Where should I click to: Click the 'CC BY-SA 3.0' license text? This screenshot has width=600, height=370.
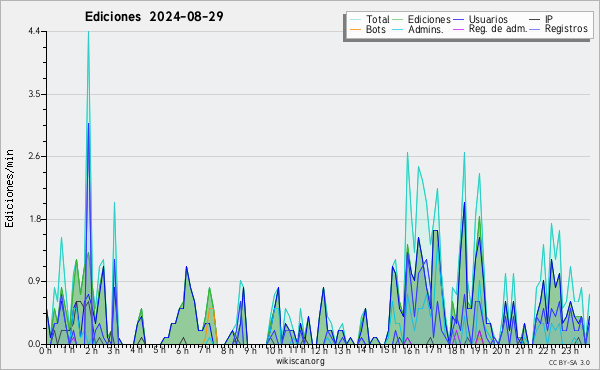569,362
